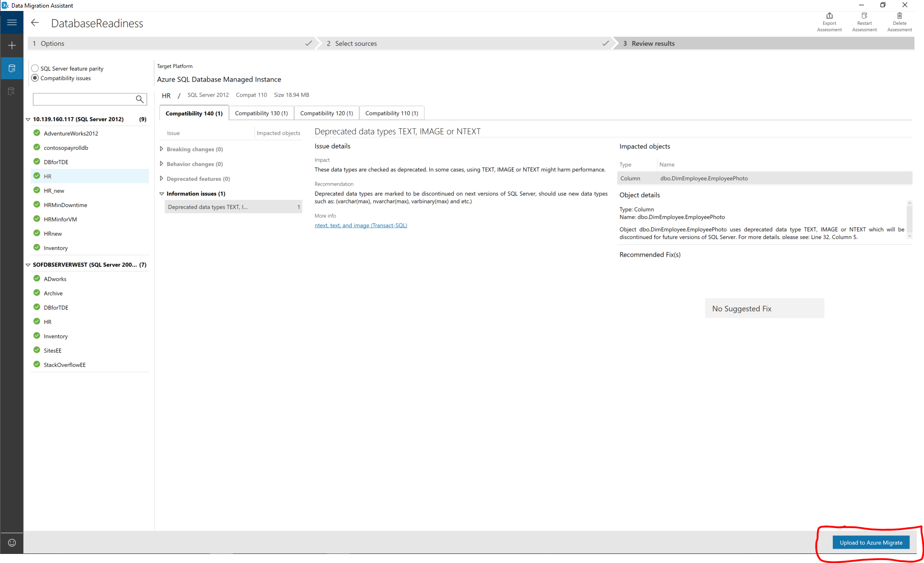This screenshot has height=563, width=924.
Task: Switch to Compatibility 130 (1) tab
Action: click(261, 113)
